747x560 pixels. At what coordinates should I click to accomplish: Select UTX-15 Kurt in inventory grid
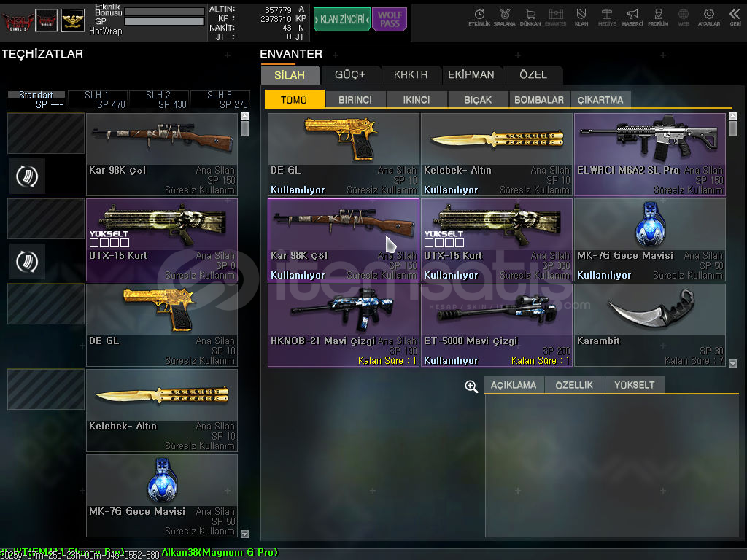pyautogui.click(x=497, y=240)
